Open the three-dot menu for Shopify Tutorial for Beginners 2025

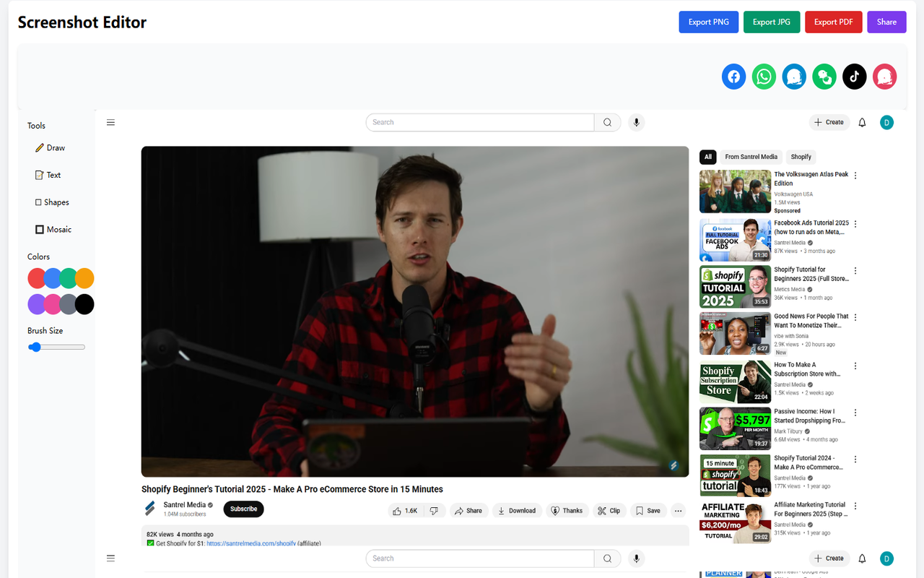[855, 271]
